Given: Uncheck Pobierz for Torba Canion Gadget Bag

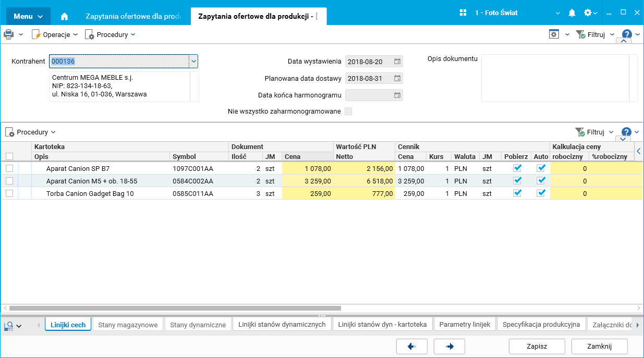Looking at the screenshot, I should (517, 193).
